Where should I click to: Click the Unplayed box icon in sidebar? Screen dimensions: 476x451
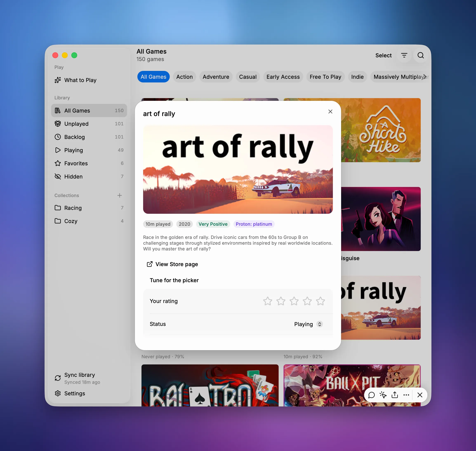(x=58, y=124)
